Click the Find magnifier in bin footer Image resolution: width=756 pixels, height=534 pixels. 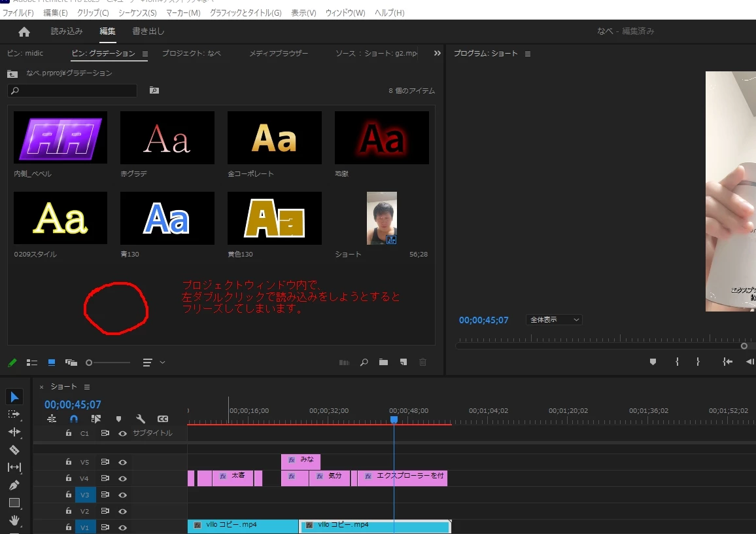pyautogui.click(x=364, y=363)
